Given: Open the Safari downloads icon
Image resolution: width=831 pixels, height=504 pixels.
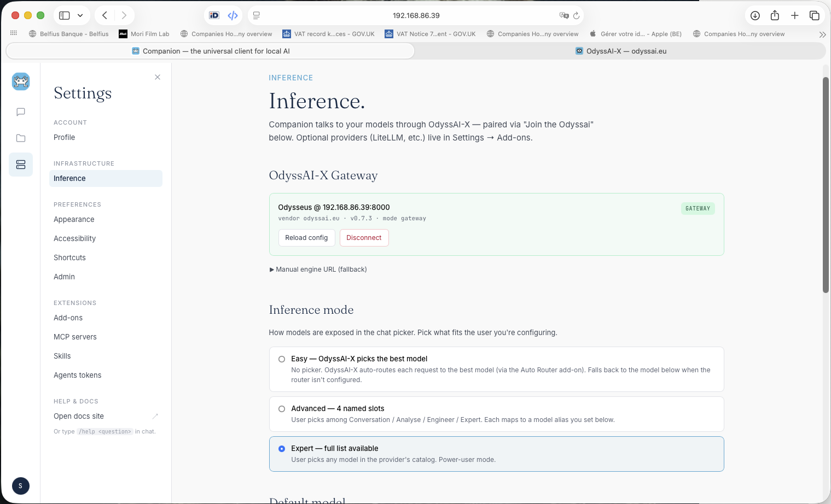Looking at the screenshot, I should [755, 15].
